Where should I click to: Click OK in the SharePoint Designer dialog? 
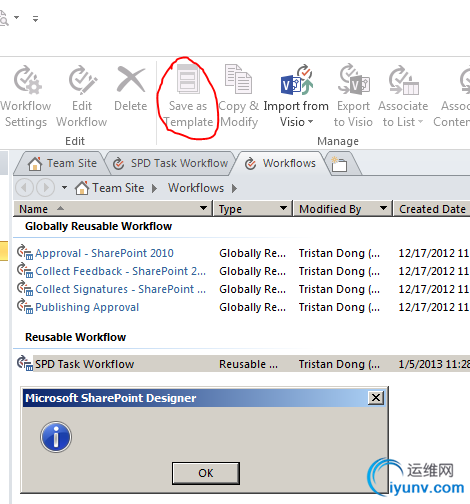[206, 473]
